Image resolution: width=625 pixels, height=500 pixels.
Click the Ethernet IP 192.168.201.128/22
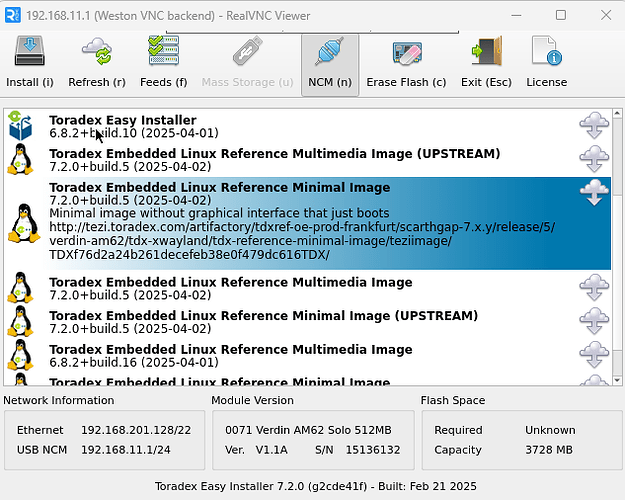pos(136,430)
